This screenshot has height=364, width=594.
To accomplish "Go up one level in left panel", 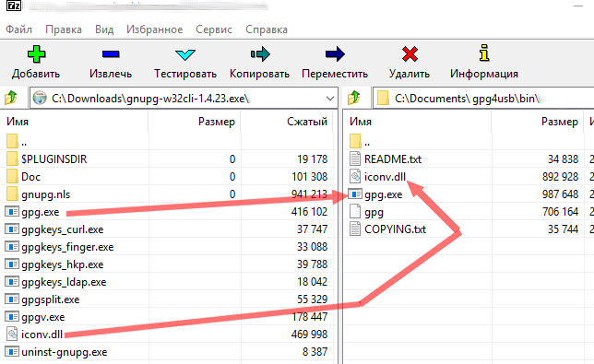I will [x=11, y=99].
